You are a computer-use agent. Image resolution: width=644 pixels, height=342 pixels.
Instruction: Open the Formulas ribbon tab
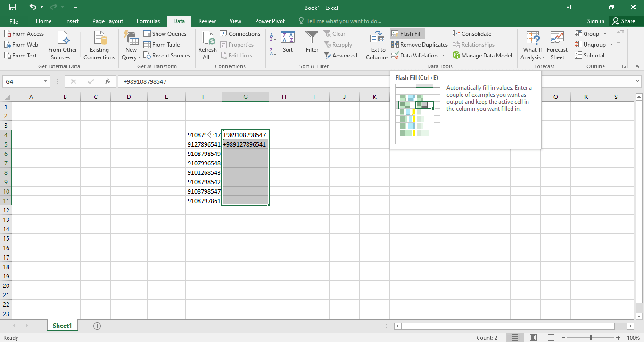[148, 21]
